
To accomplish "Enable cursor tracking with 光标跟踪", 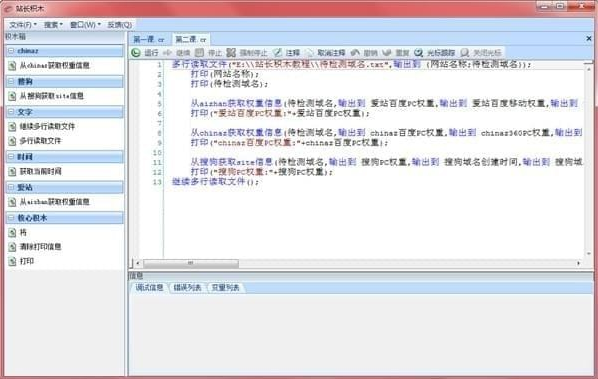I will tap(435, 53).
